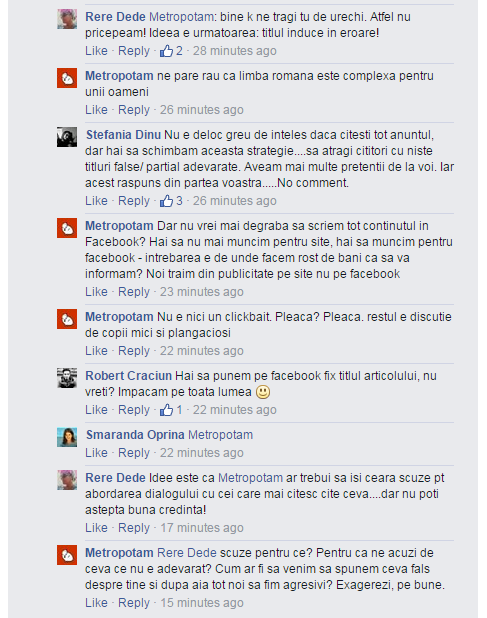Open Stefania Dinu's profile picture
The image size is (487, 618).
coord(67,137)
